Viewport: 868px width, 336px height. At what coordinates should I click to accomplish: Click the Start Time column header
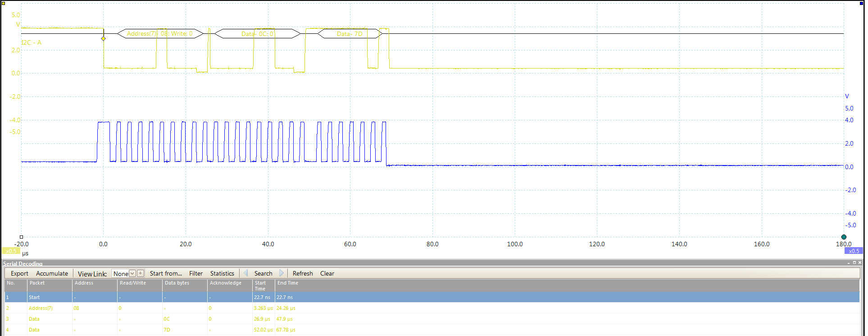click(264, 285)
